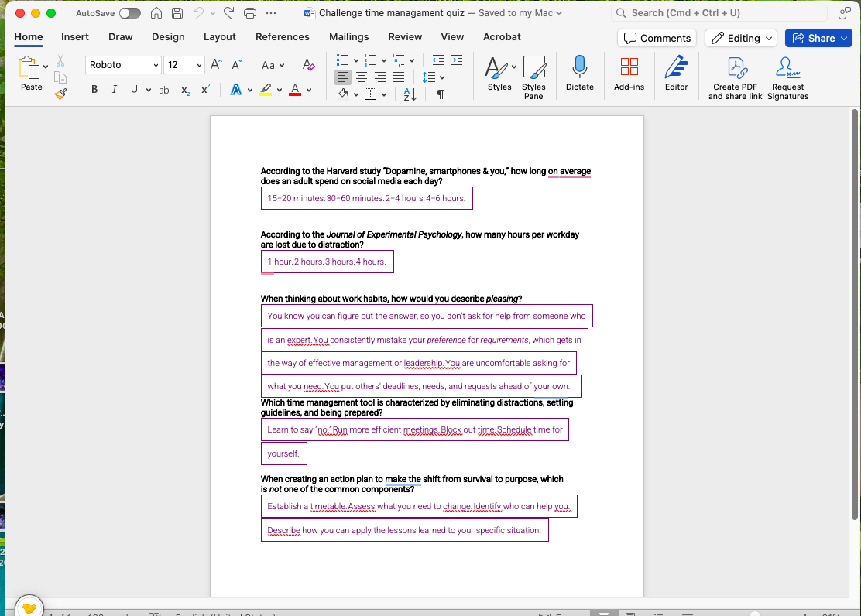Switch to the Insert tab
This screenshot has height=616, width=861.
pos(74,37)
